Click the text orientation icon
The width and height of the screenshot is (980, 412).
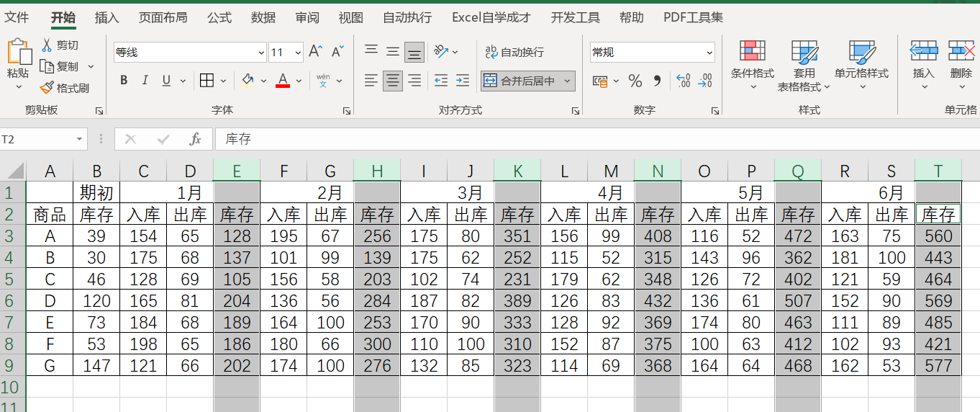[441, 52]
